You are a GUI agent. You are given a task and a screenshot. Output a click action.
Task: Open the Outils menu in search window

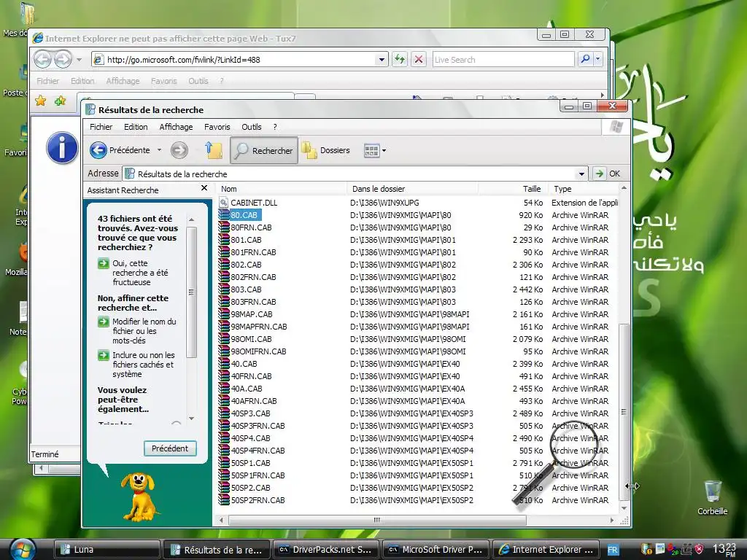coord(252,127)
